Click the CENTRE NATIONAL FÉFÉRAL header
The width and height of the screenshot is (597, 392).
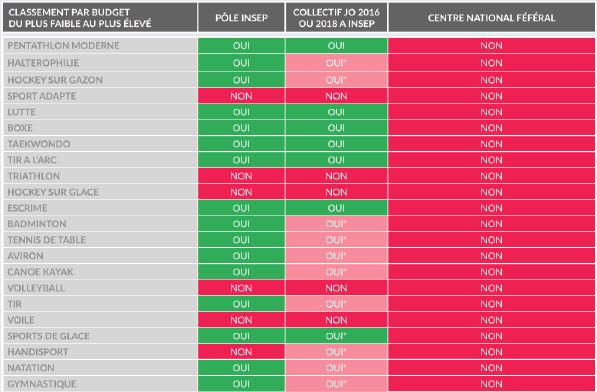click(x=491, y=18)
